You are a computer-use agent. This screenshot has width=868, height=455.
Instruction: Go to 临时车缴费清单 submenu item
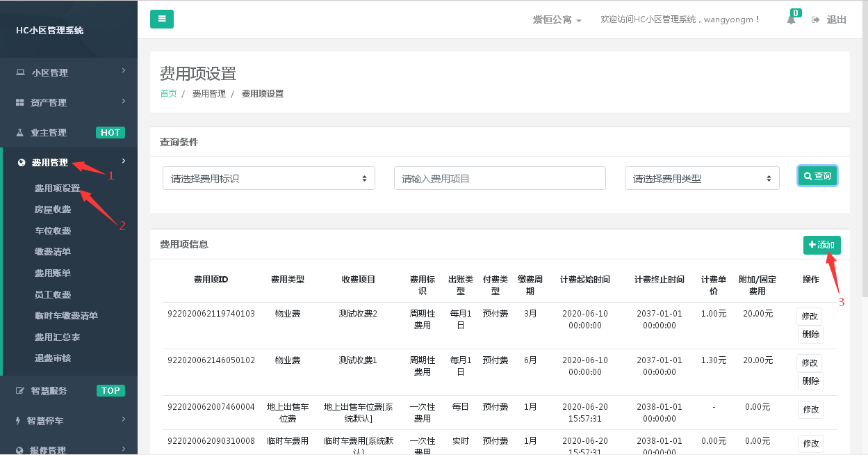[x=66, y=315]
